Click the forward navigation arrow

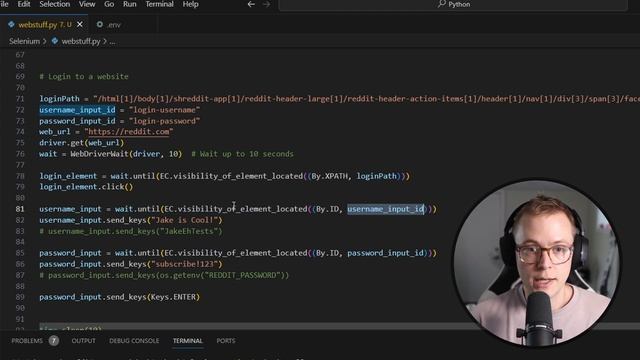tap(266, 4)
